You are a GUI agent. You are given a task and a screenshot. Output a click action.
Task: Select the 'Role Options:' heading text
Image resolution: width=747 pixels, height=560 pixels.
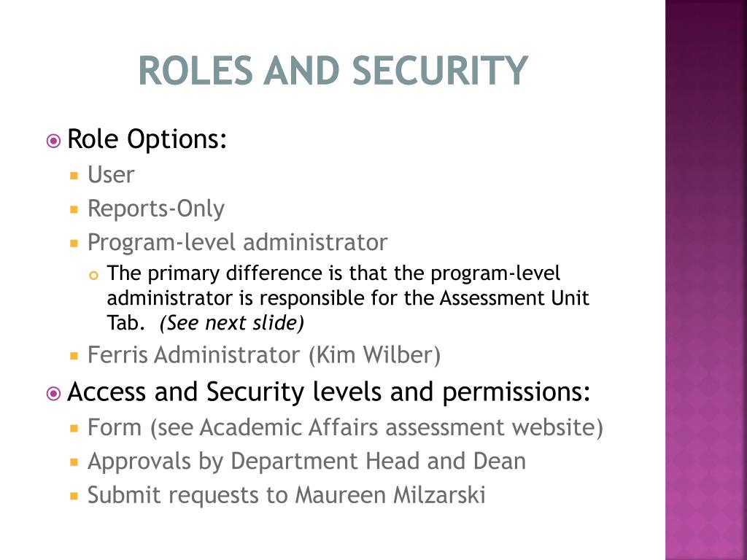pyautogui.click(x=147, y=139)
